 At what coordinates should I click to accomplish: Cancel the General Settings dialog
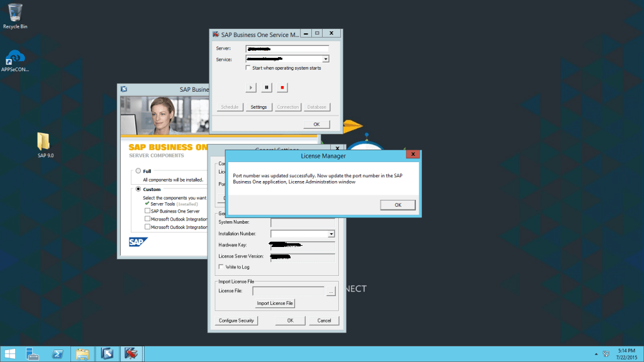324,321
